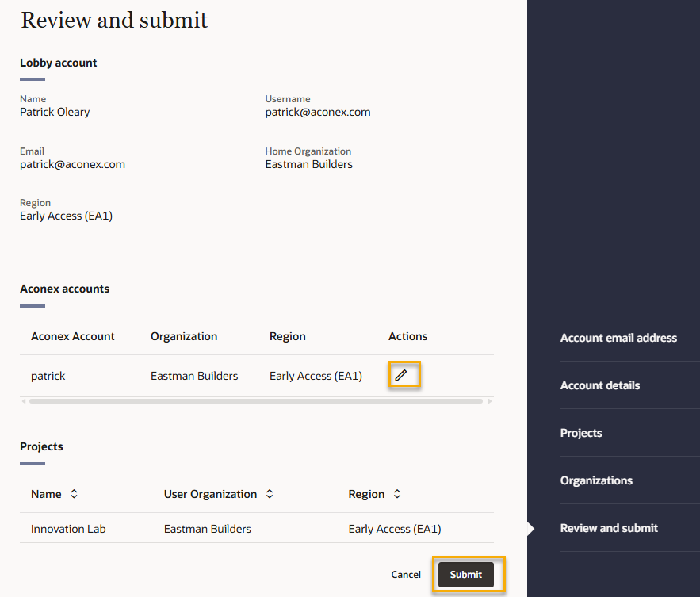Click sort arrows beside Region in Projects table
700x597 pixels.
[397, 494]
